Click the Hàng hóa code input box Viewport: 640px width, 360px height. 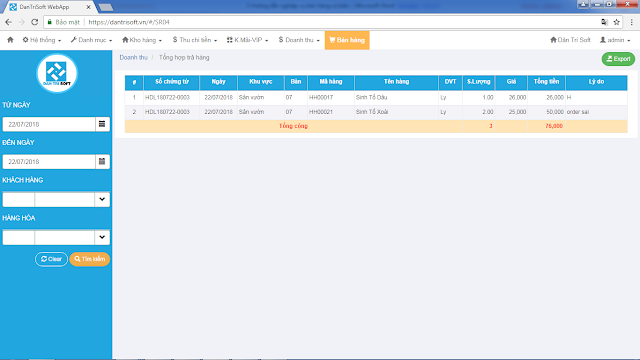[x=18, y=237]
